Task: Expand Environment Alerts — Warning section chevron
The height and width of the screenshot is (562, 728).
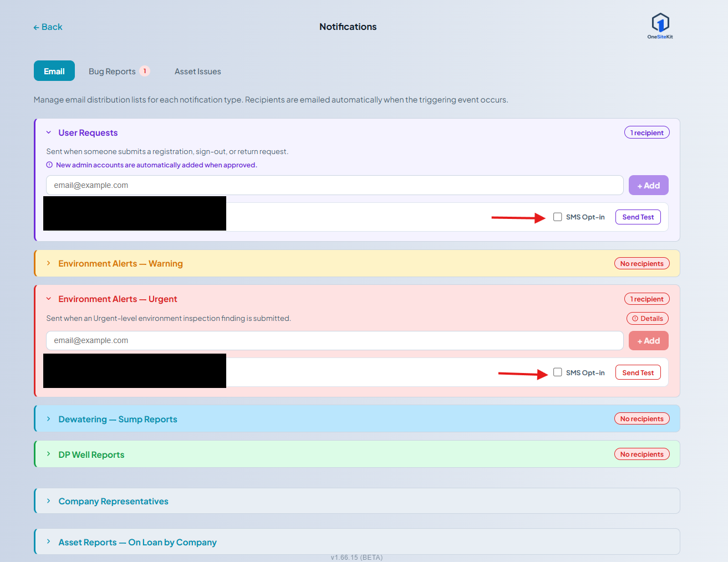Action: 49,263
